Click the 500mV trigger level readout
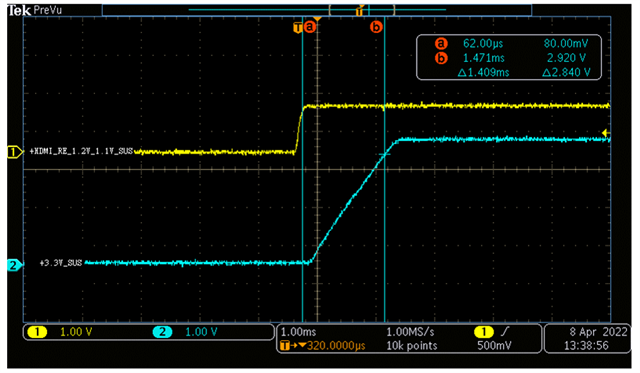The height and width of the screenshot is (373, 640). point(494,346)
